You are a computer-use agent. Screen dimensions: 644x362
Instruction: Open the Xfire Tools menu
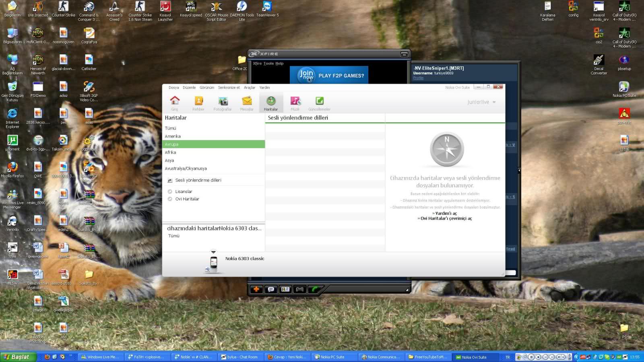(268, 64)
